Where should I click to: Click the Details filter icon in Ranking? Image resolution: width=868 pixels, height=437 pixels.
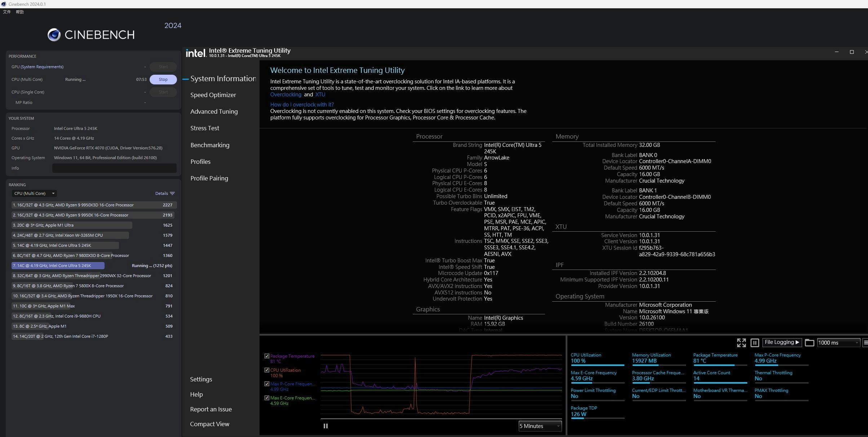pos(172,193)
